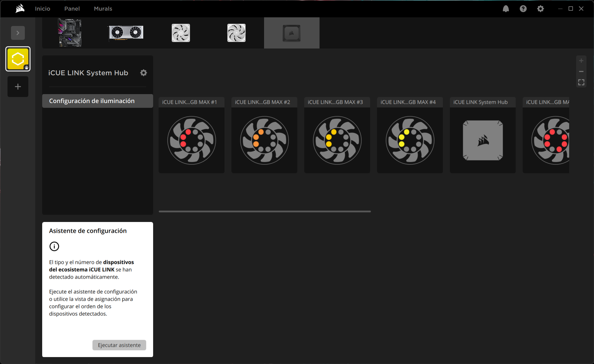Select the second white fan device thumbnail
Image resolution: width=594 pixels, height=364 pixels.
point(236,33)
